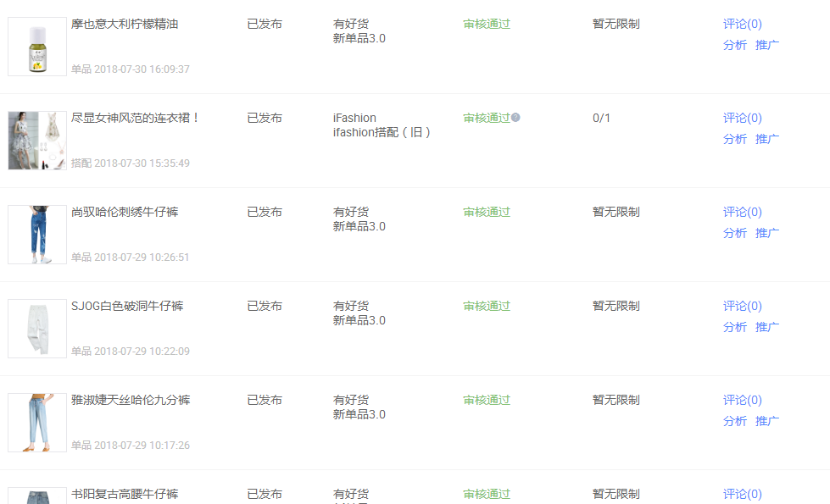Open the 尚驭哈伦刺绣牛仔裤 jeans thumbnail
Screen dimensions: 830x504
point(37,235)
